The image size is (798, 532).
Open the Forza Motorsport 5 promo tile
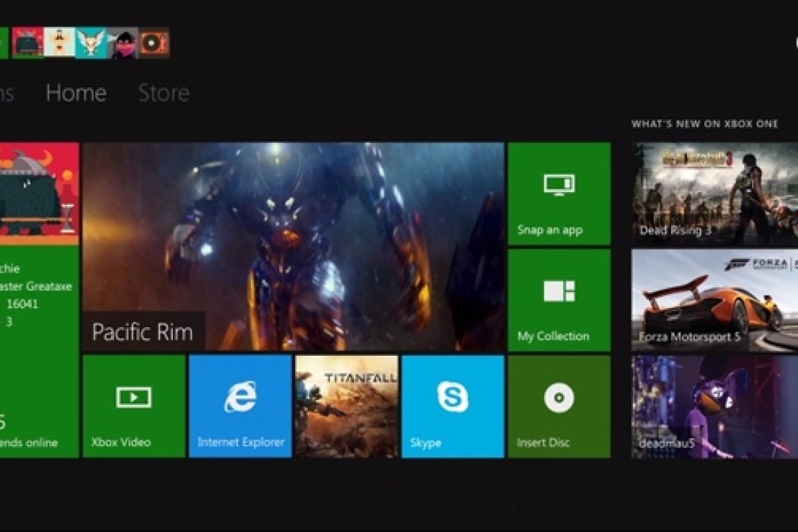coord(714,300)
